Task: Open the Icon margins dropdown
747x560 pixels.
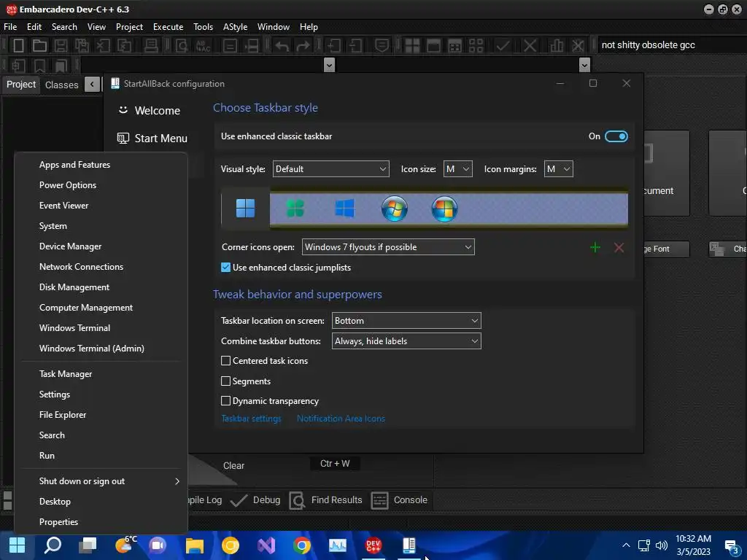Action: [x=558, y=169]
